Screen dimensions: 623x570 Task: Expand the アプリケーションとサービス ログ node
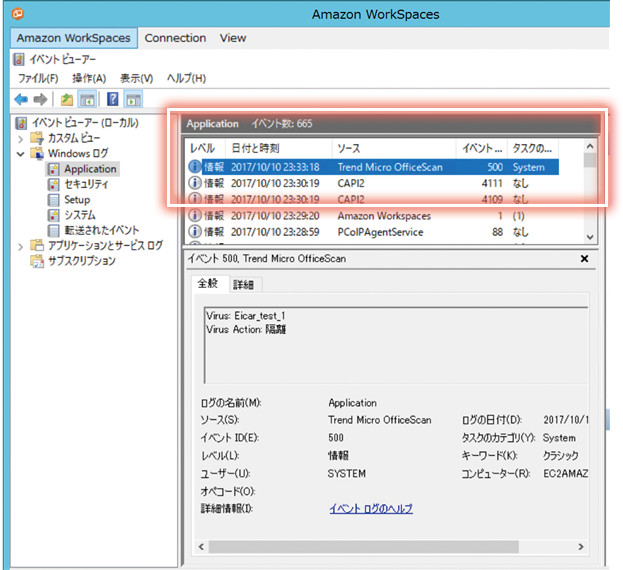[x=22, y=246]
